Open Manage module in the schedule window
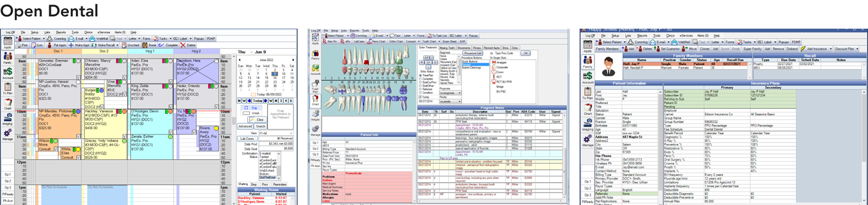The height and width of the screenshot is (205, 868). coord(7,134)
